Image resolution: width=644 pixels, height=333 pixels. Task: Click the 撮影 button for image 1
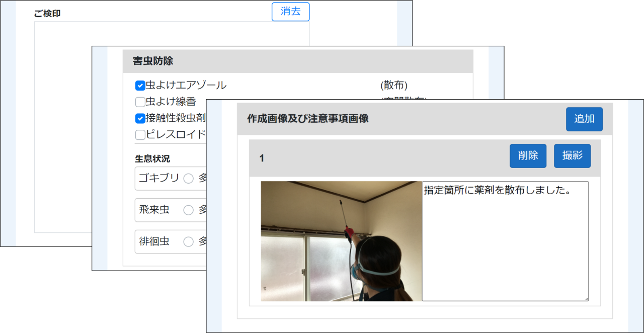pyautogui.click(x=572, y=156)
